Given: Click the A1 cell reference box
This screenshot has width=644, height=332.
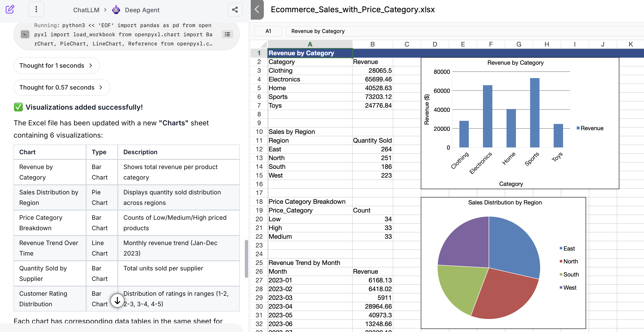Looking at the screenshot, I should pyautogui.click(x=268, y=31).
